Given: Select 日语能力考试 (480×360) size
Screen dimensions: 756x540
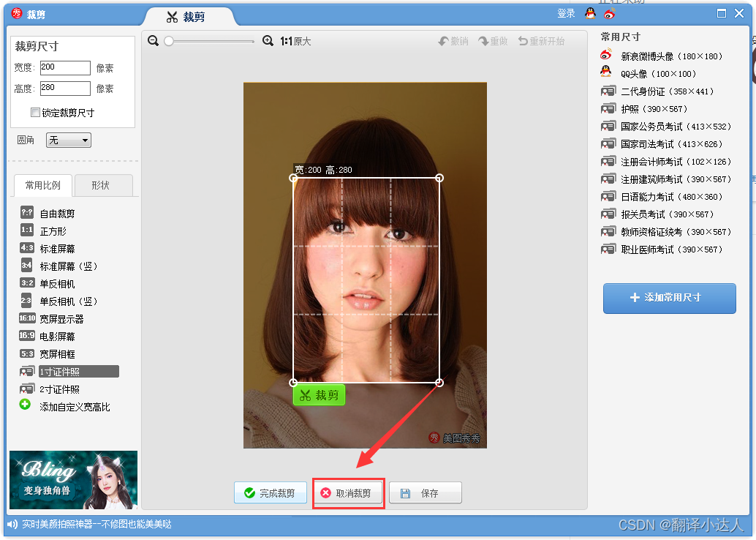Looking at the screenshot, I should point(662,196).
